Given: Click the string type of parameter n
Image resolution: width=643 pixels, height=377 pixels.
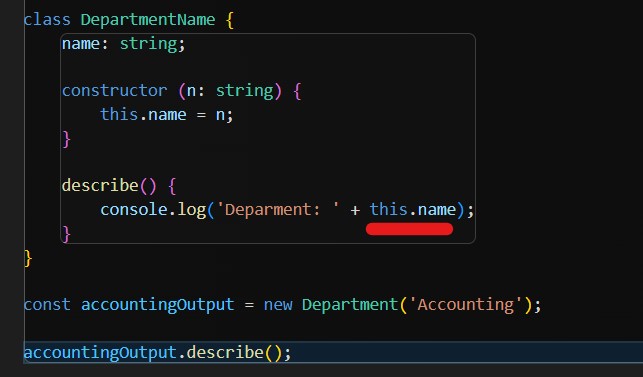Looking at the screenshot, I should pos(244,91).
